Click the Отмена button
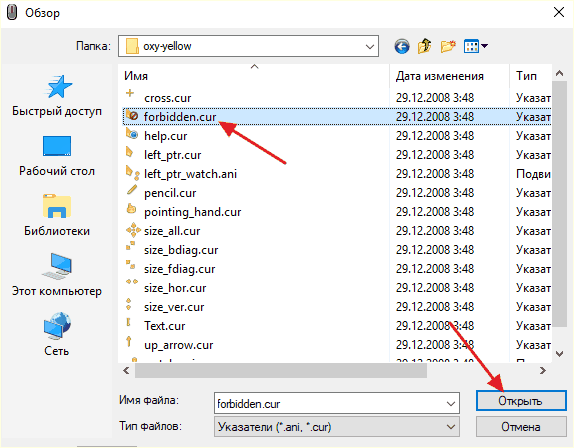This screenshot has width=574, height=448. coord(521,427)
